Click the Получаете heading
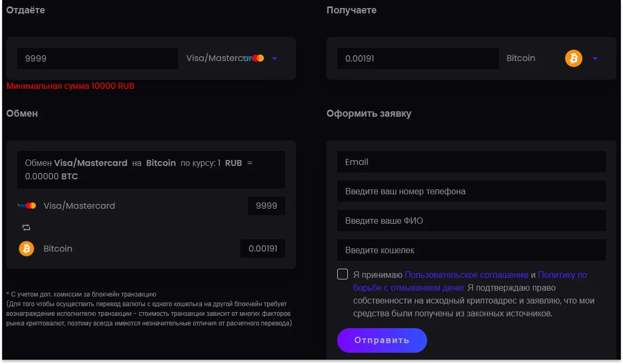Viewport: 623px width, 364px height. point(351,10)
